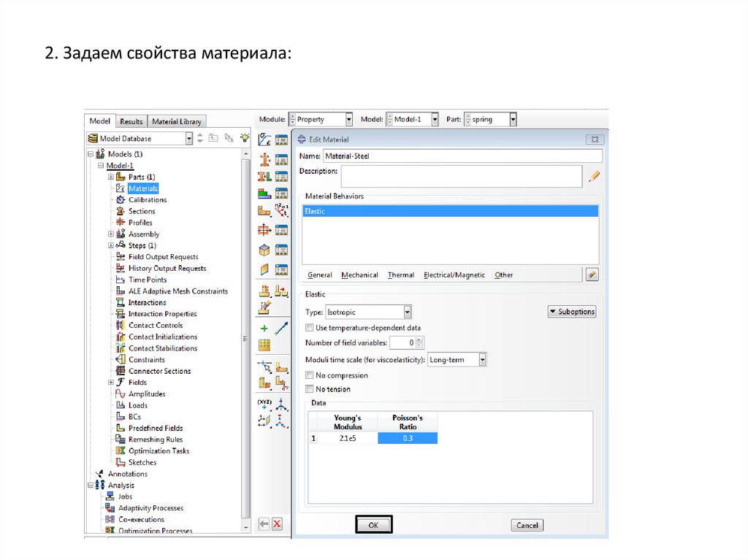Select the Assign Section tool icon

(x=264, y=176)
